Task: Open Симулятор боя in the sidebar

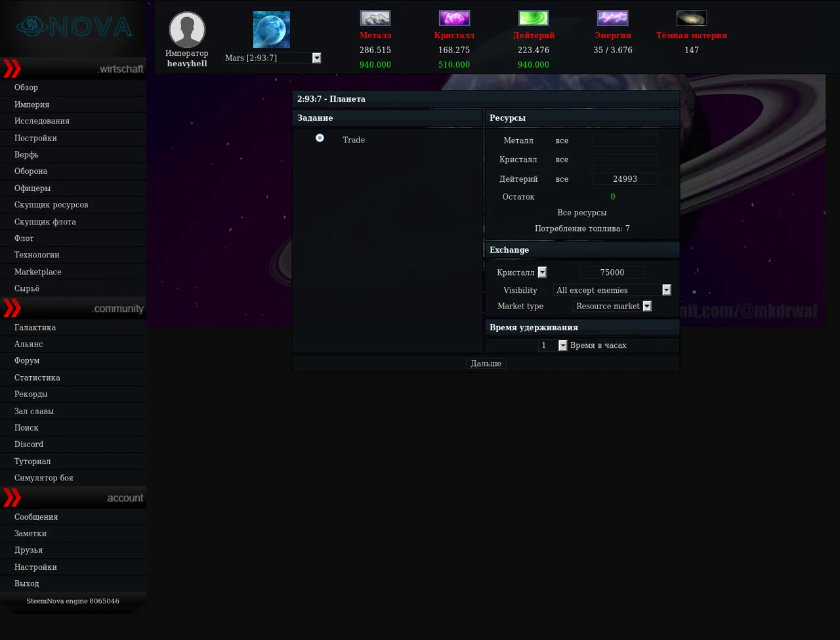Action: click(x=73, y=478)
